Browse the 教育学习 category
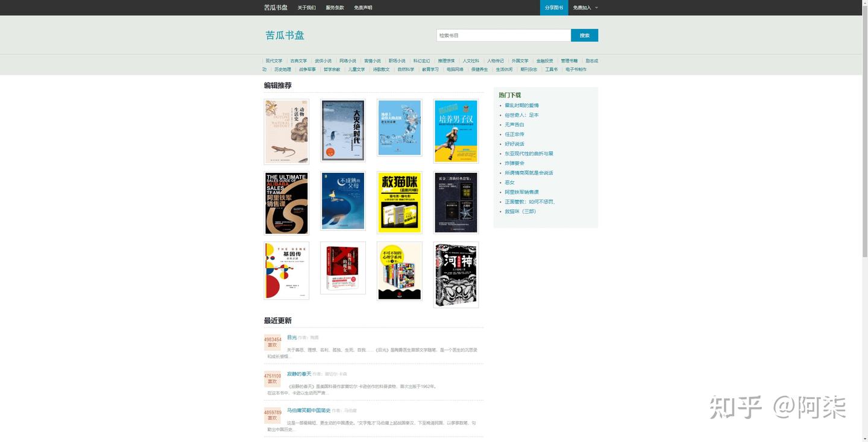The image size is (868, 442). 430,69
